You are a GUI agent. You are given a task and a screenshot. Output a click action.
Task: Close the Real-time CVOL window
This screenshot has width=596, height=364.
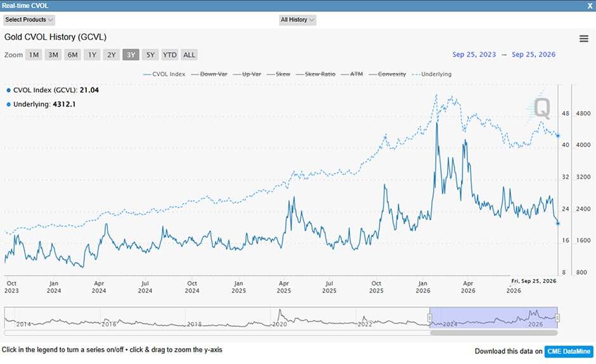(590, 6)
